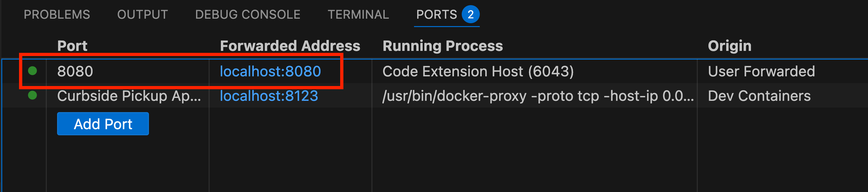Screen dimensions: 868x192
Task: Click the docker-proxy running process entry
Action: pyautogui.click(x=538, y=96)
